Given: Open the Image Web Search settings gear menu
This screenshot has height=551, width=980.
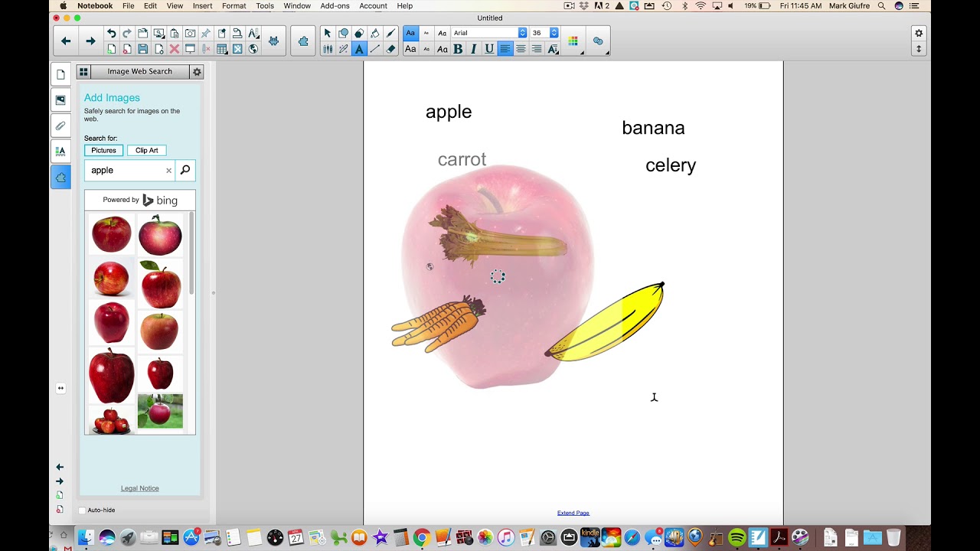Looking at the screenshot, I should tap(197, 72).
